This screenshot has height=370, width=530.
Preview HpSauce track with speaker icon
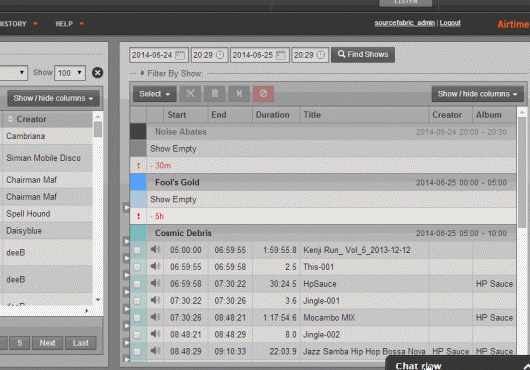(155, 283)
